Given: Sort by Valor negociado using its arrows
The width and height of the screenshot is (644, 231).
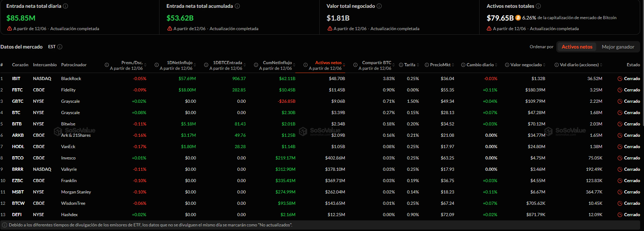Looking at the screenshot, I should 544,65.
